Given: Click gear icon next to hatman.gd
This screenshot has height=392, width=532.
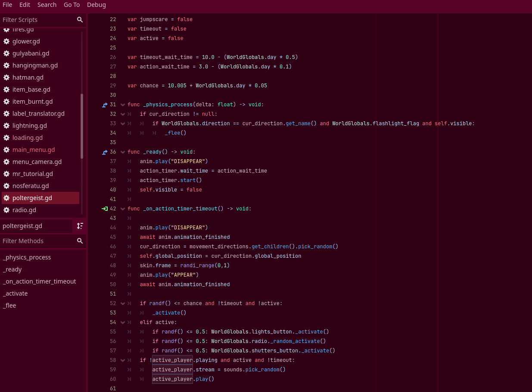Looking at the screenshot, I should click(6, 77).
